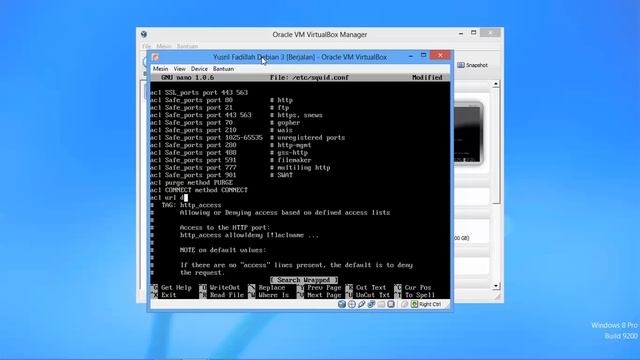The width and height of the screenshot is (640, 360).
Task: Click the 'Modified' indicator in nano header
Action: coord(427,78)
